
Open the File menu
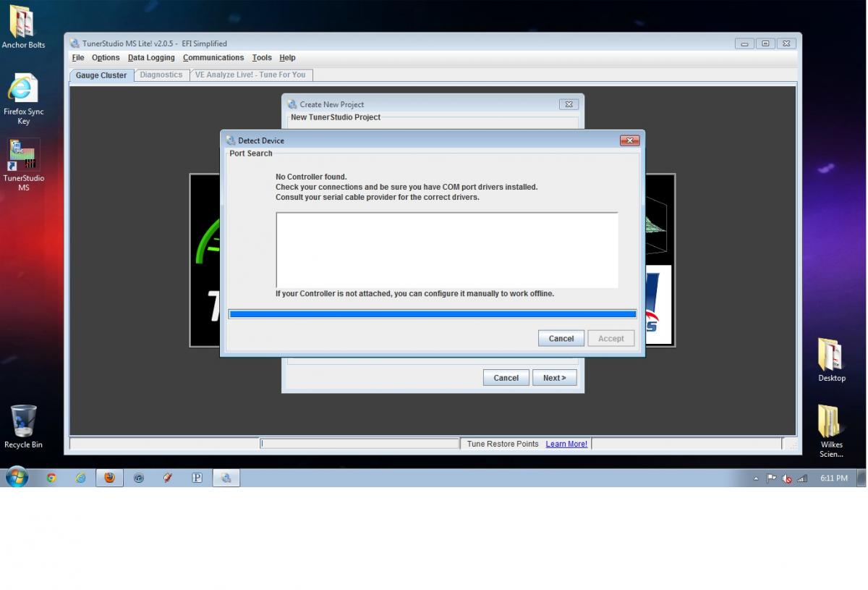click(x=78, y=58)
